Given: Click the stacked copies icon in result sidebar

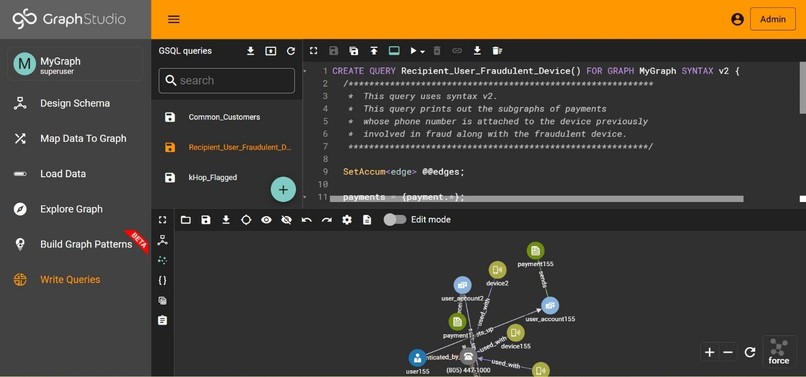Looking at the screenshot, I should pos(162,300).
